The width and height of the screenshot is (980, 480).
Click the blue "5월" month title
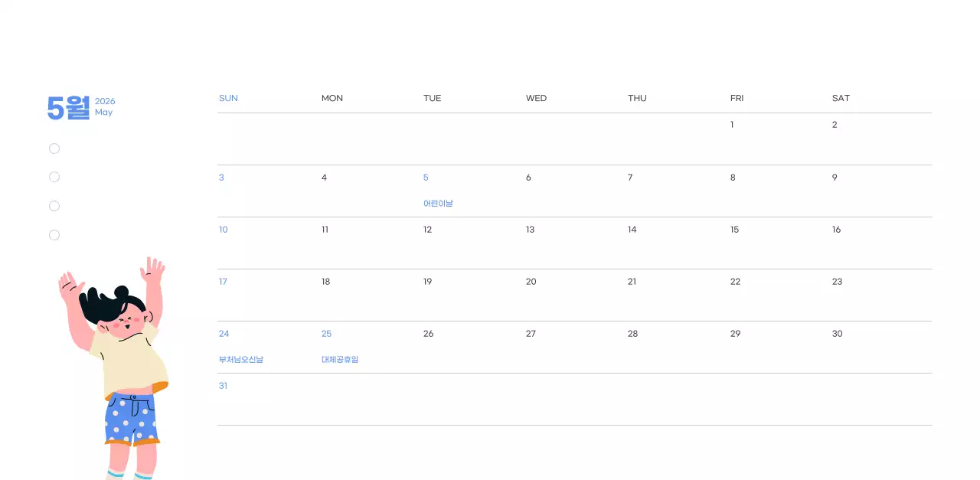[68, 108]
